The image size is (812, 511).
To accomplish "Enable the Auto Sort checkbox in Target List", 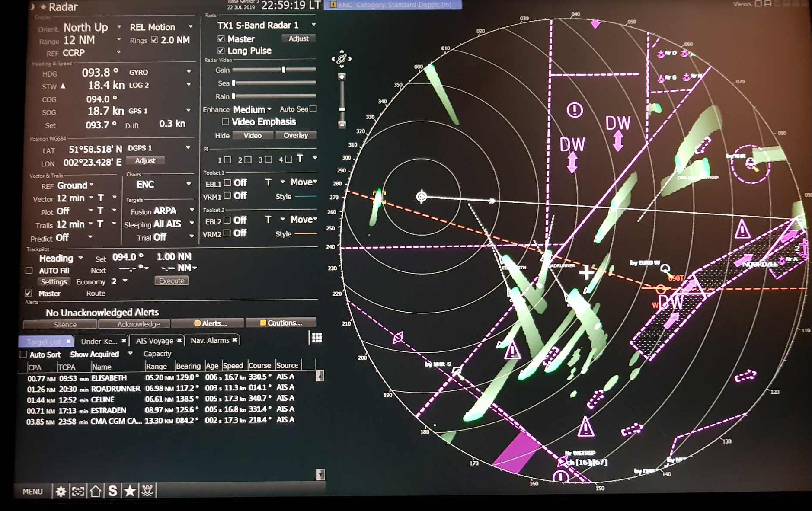I will click(23, 354).
